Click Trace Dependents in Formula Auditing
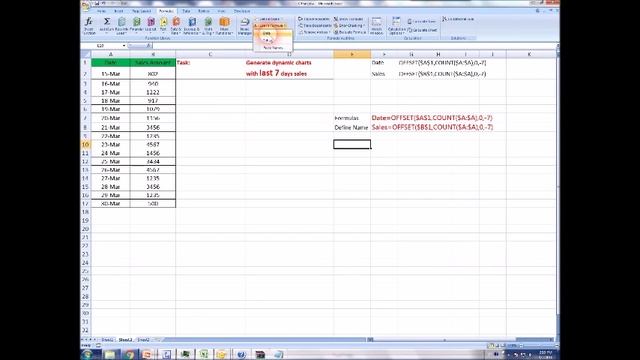 point(315,25)
